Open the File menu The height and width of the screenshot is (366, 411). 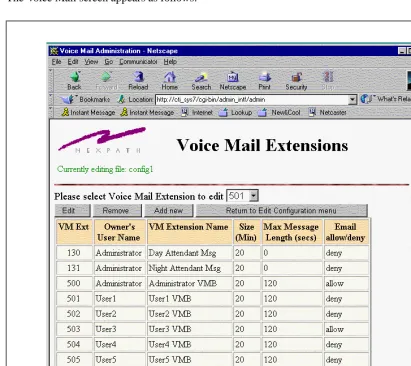(56, 62)
